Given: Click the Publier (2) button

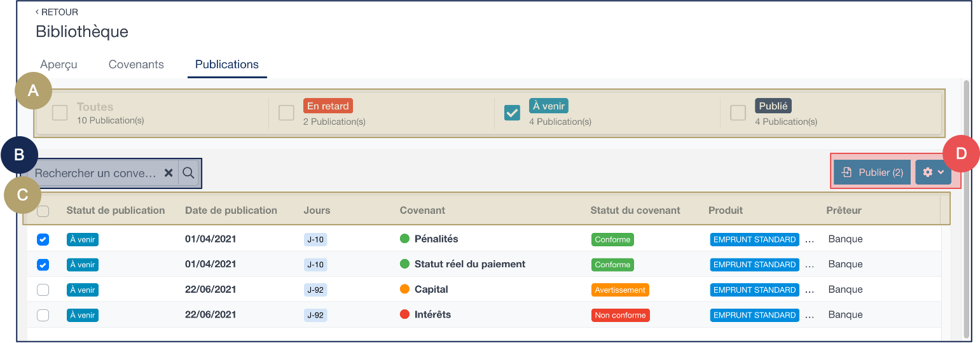Looking at the screenshot, I should click(872, 172).
